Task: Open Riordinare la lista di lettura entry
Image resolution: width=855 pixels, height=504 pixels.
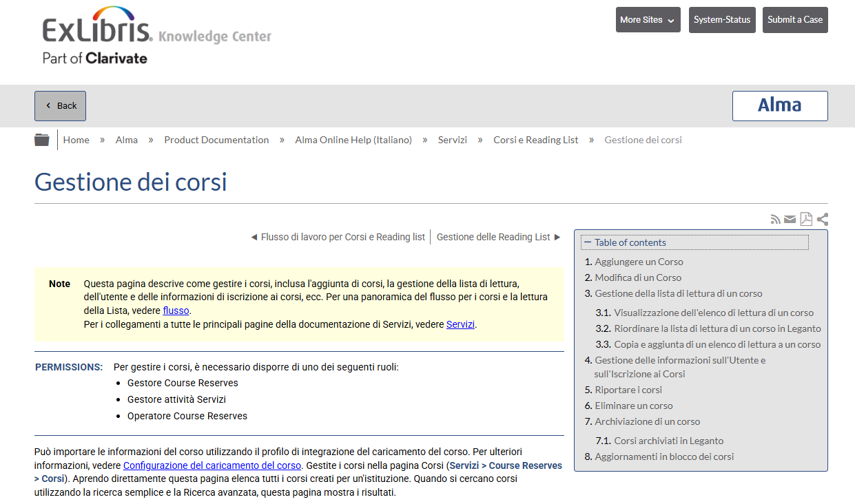Action: tap(717, 328)
